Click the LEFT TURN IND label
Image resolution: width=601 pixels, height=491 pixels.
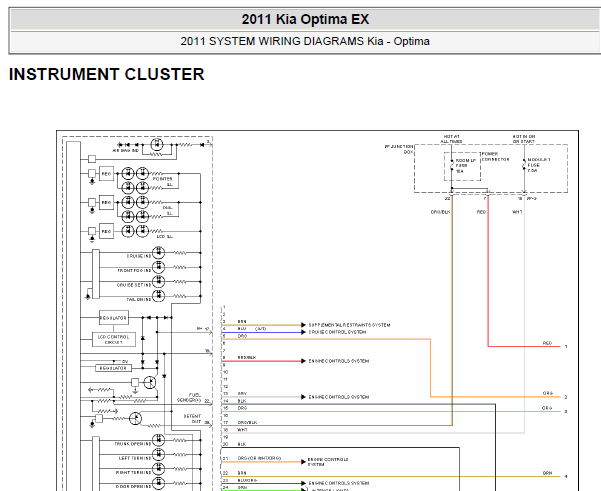click(135, 458)
